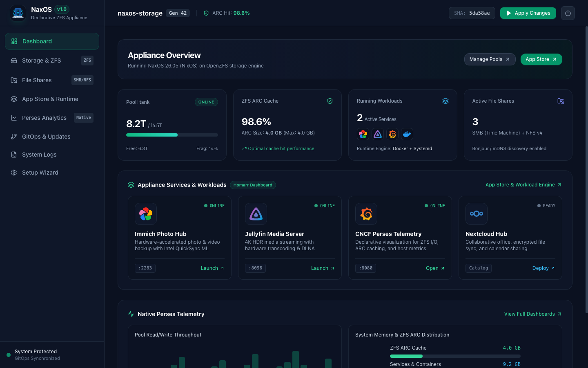This screenshot has height=368, width=588.
Task: Open View Full Dashboards link
Action: [x=533, y=314]
